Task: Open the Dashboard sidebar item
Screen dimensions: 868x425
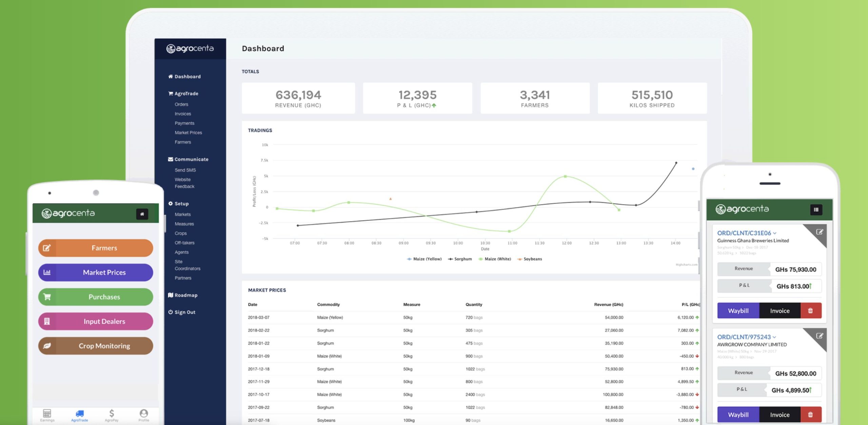Action: click(x=184, y=77)
